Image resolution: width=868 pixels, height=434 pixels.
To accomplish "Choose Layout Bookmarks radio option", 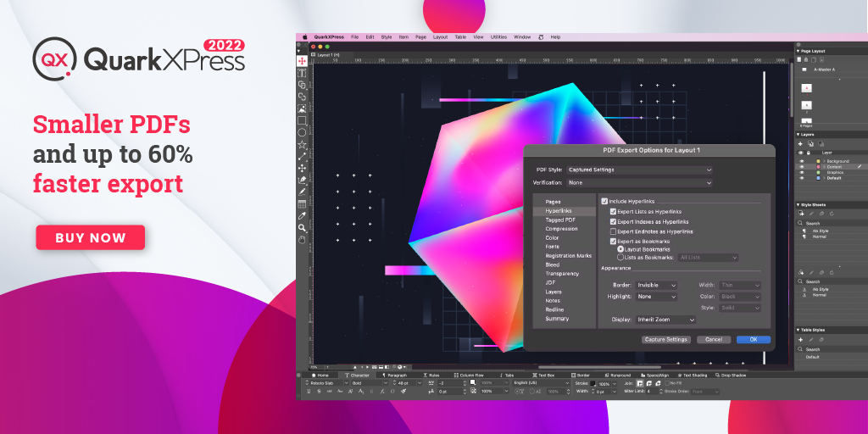I will 620,249.
